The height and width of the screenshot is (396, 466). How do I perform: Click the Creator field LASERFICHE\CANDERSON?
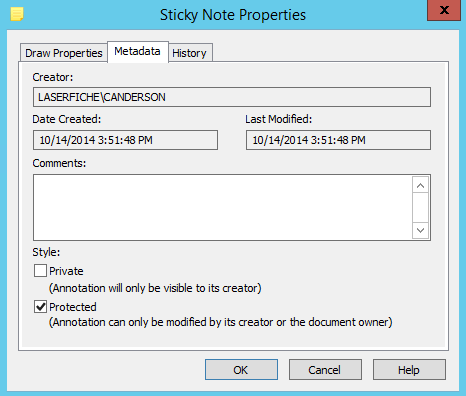[x=232, y=97]
